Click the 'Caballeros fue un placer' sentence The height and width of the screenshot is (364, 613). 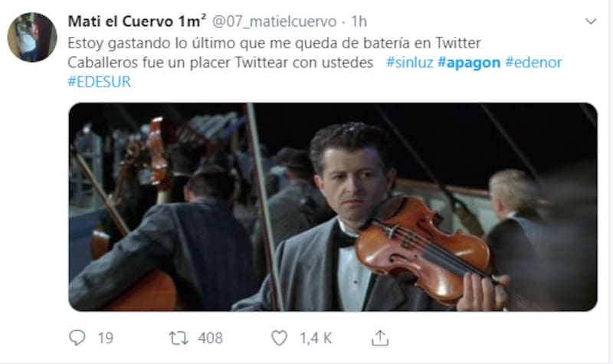(x=221, y=62)
